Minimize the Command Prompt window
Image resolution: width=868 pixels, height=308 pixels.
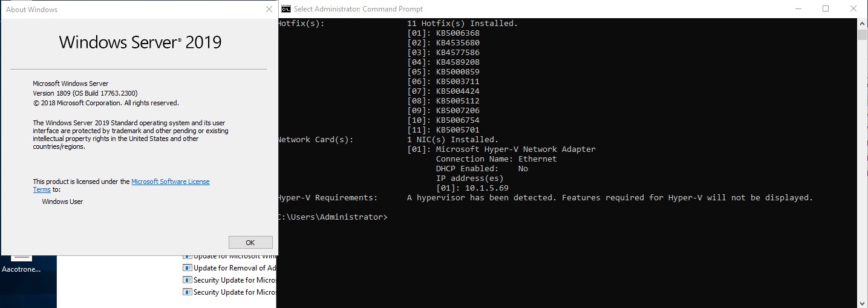(798, 8)
